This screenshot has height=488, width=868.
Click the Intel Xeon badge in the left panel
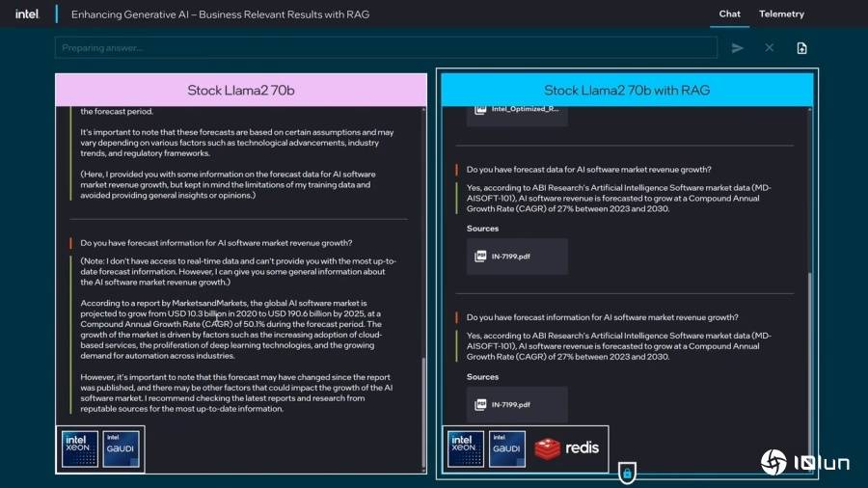click(x=80, y=448)
